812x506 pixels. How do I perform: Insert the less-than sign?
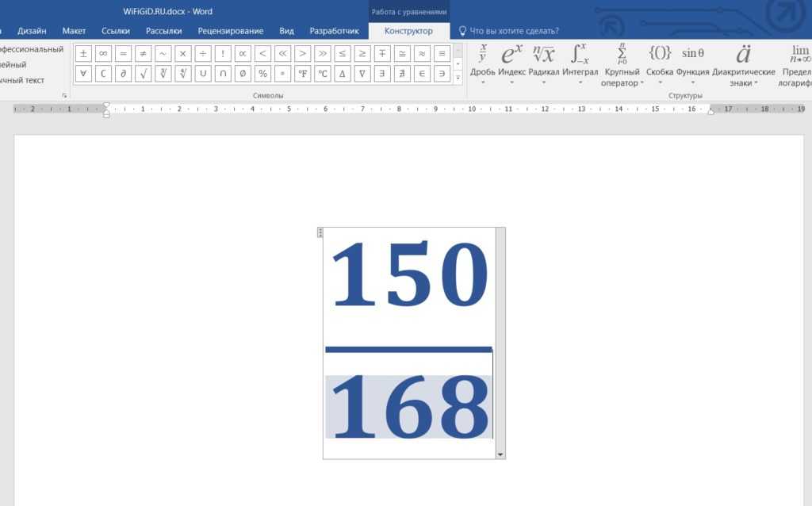[x=262, y=53]
